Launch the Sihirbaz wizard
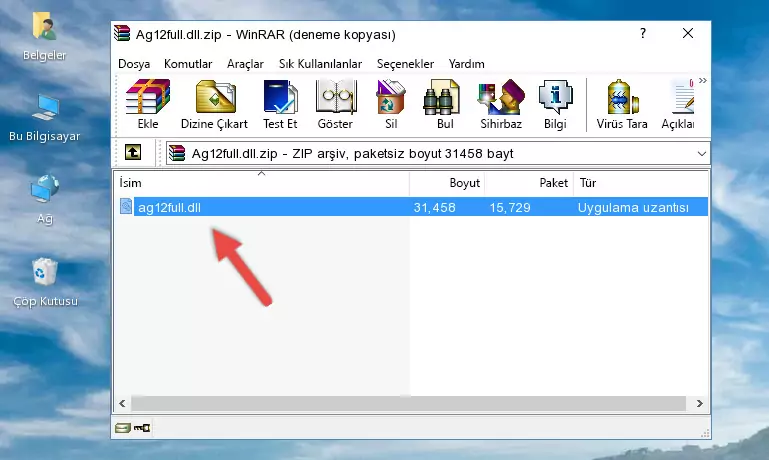Viewport: 769px width, 460px height. (501, 104)
